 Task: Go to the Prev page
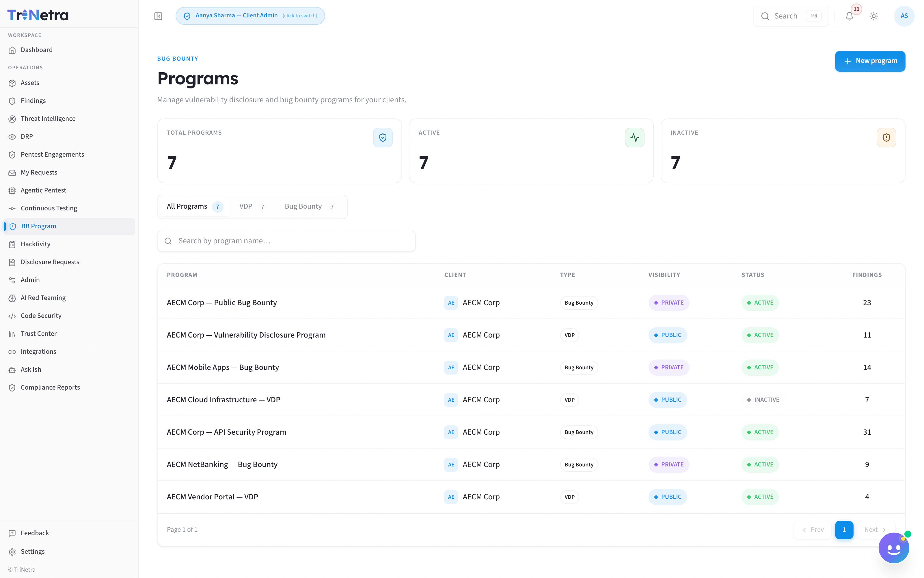[812, 530]
